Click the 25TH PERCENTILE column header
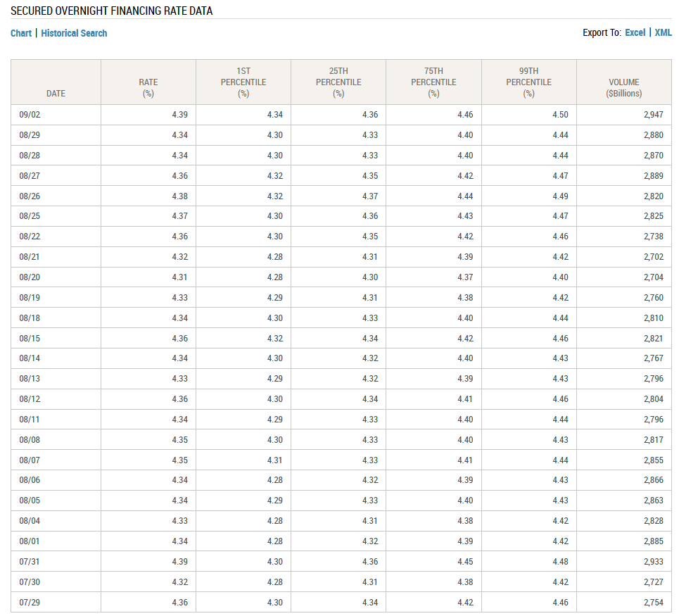The height and width of the screenshot is (616, 679). [338, 82]
